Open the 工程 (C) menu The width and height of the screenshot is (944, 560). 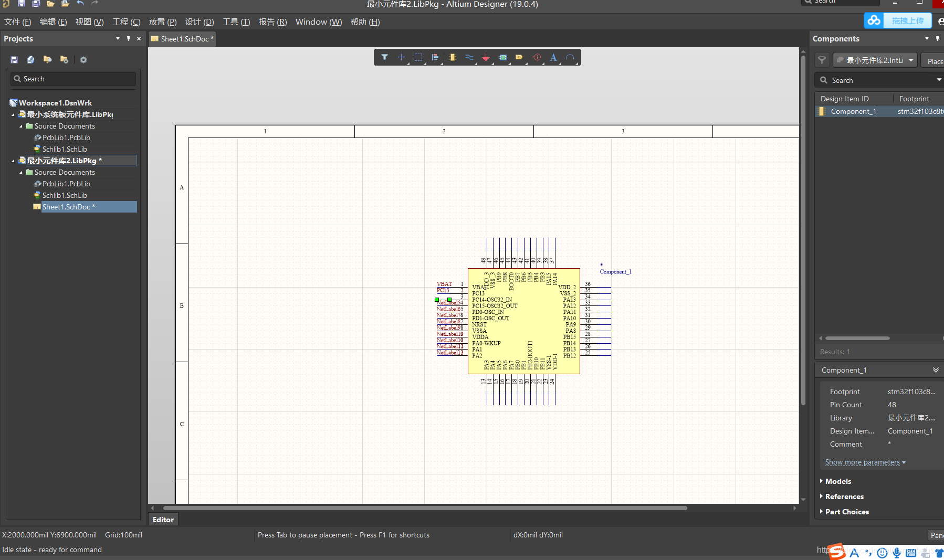coord(127,22)
